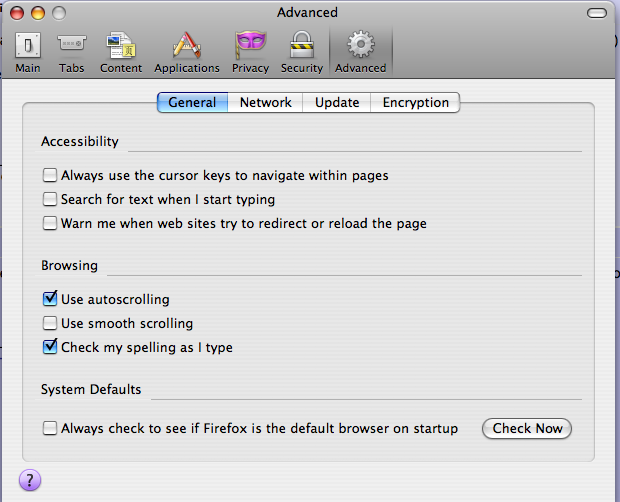620x502 pixels.
Task: Open the Privacy mask icon
Action: (250, 45)
